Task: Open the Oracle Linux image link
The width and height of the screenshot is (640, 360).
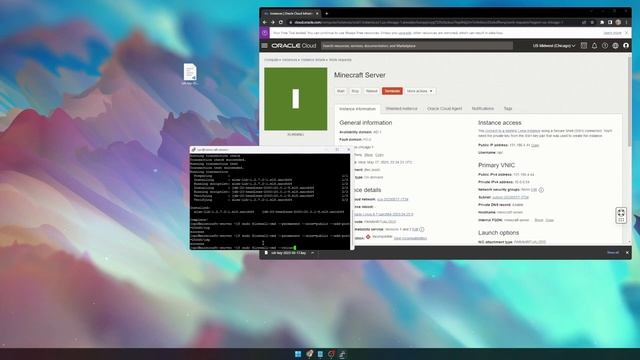Action: pos(383,214)
